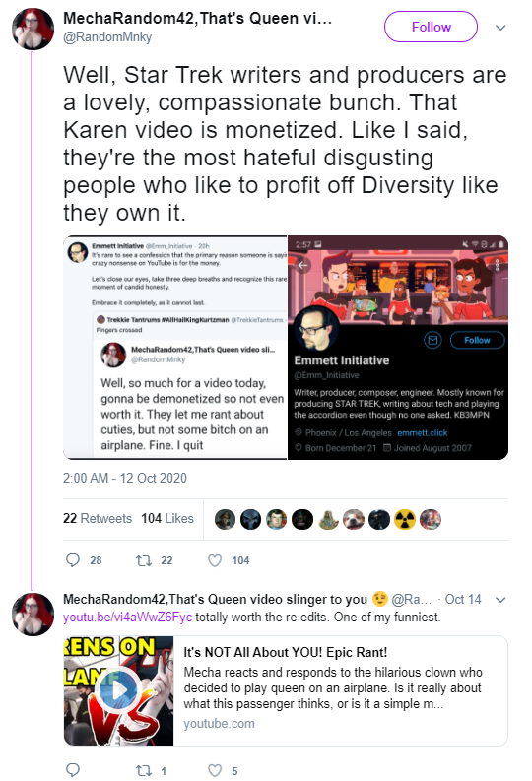532x781 pixels.
Task: View the 104 Likes list
Action: tap(167, 518)
